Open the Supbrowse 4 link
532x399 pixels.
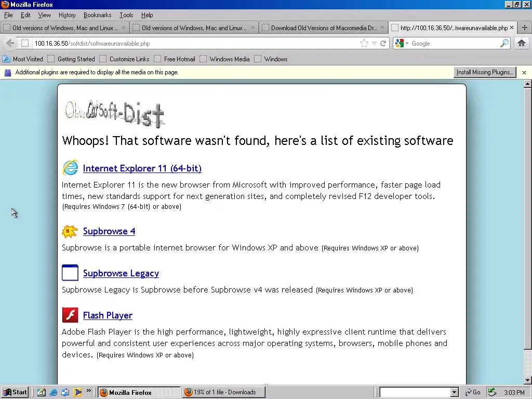(x=109, y=231)
